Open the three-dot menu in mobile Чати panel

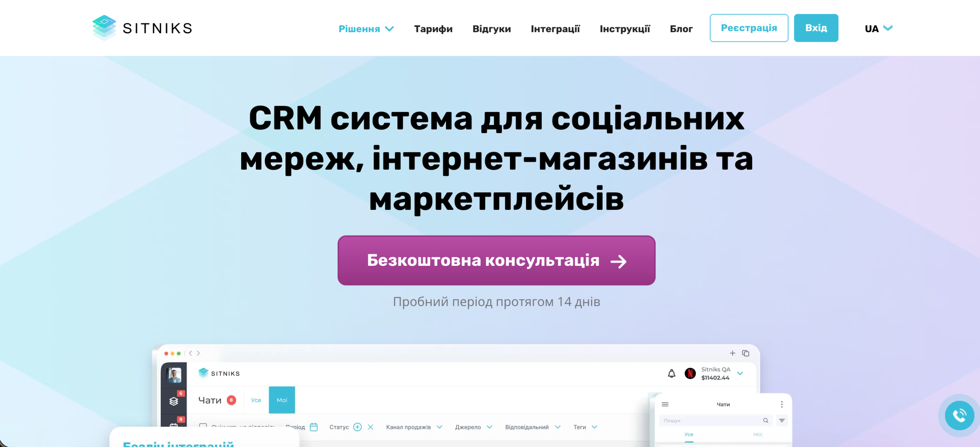pos(782,404)
